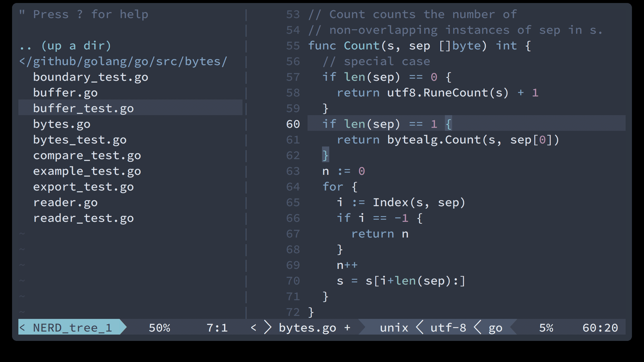The height and width of the screenshot is (362, 644).
Task: Click the 50% indicator in NERDTree statusline
Action: [159, 328]
